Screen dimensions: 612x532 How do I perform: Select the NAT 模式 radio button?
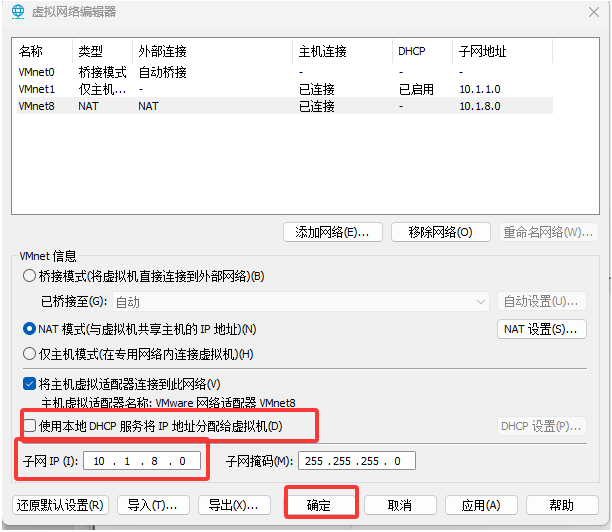[x=29, y=329]
